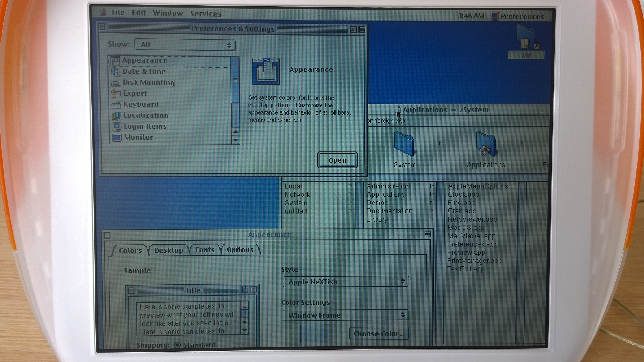The height and width of the screenshot is (362, 644).
Task: Open the Services menu
Action: click(x=206, y=14)
